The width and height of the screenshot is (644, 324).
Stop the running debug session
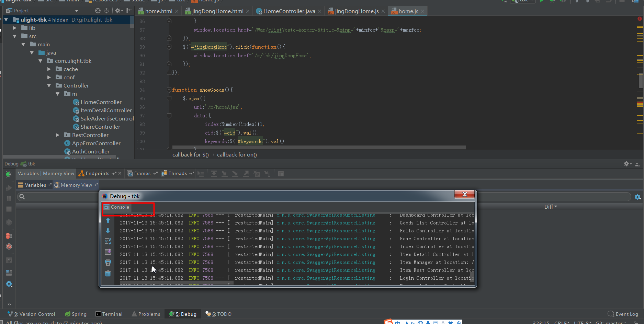9,209
